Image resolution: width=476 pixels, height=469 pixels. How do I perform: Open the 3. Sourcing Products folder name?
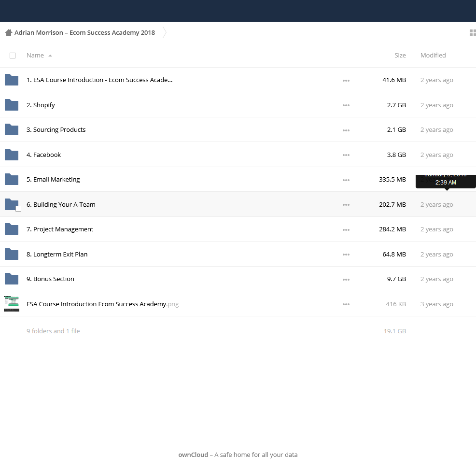(56, 130)
